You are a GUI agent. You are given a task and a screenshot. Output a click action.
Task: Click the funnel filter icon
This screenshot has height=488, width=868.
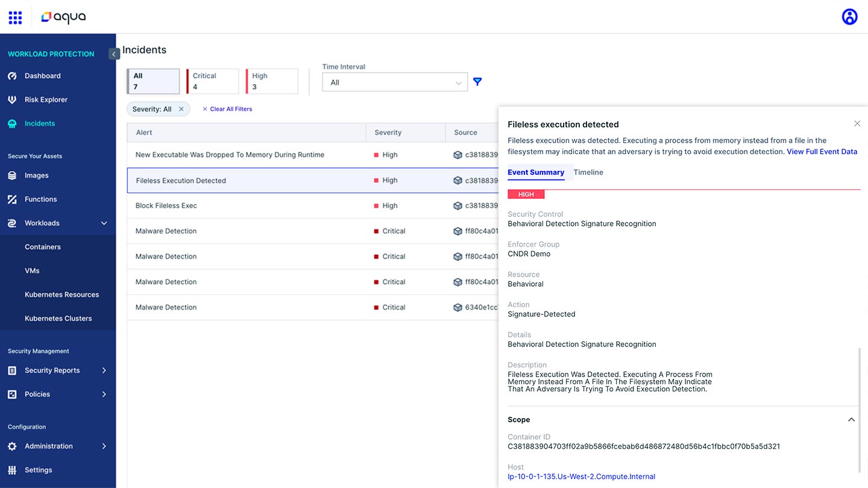click(x=477, y=81)
